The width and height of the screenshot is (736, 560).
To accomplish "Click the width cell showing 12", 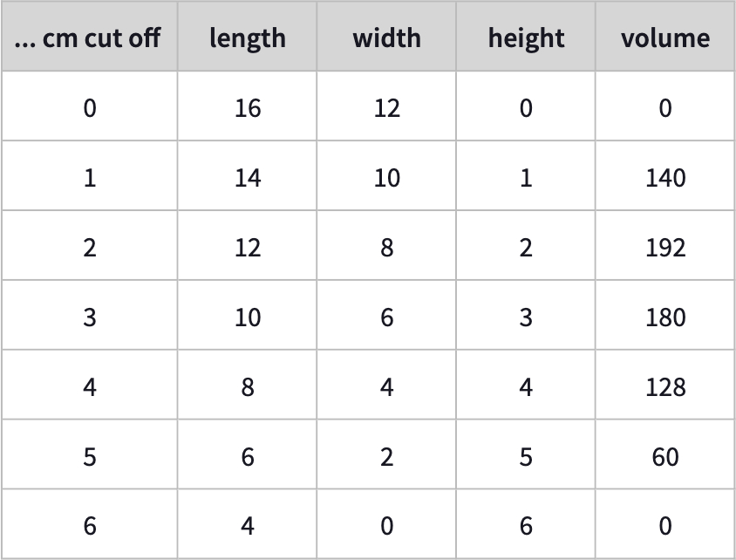I will point(386,108).
